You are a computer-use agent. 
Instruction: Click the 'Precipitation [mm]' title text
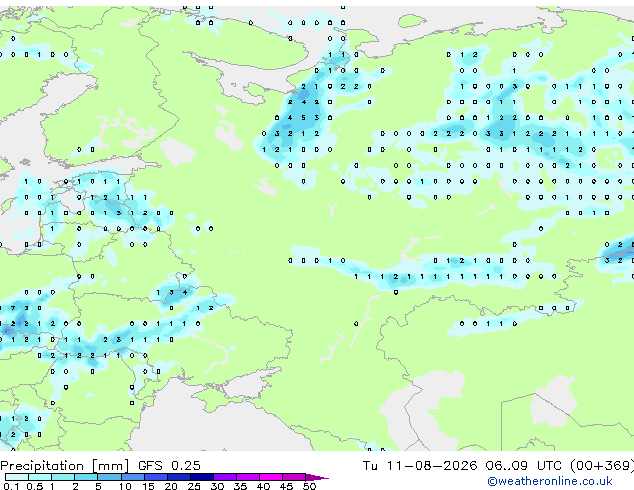[x=65, y=466]
